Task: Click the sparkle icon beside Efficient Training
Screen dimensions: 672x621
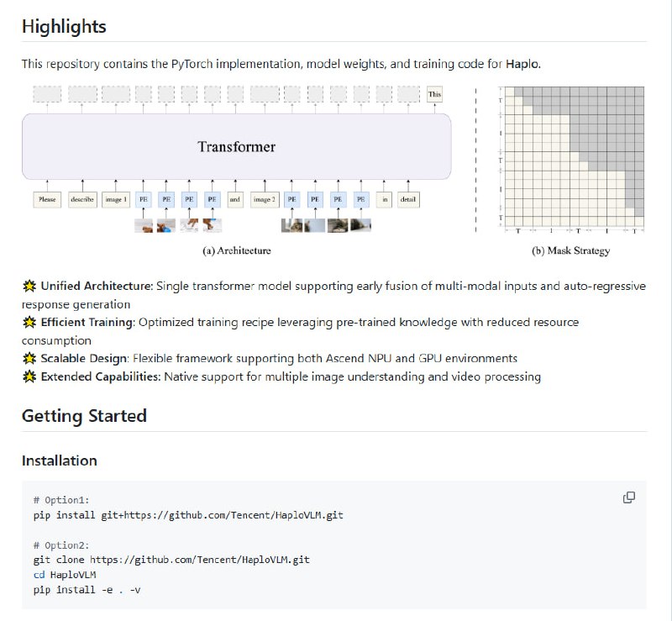Action: 29,322
